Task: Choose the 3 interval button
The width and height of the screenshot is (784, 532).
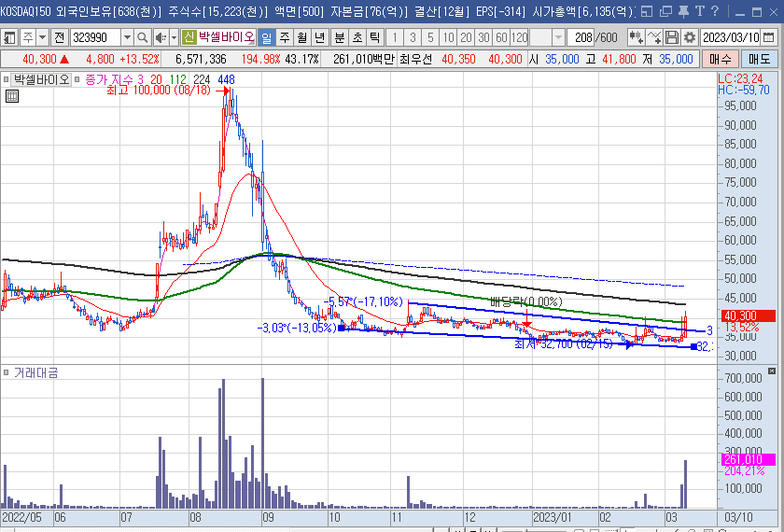Action: click(x=413, y=37)
